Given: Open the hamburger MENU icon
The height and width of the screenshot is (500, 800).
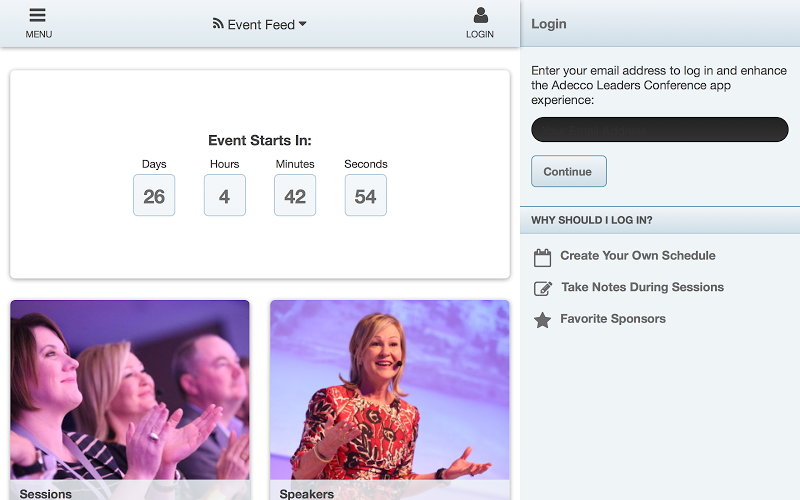Looking at the screenshot, I should (38, 15).
